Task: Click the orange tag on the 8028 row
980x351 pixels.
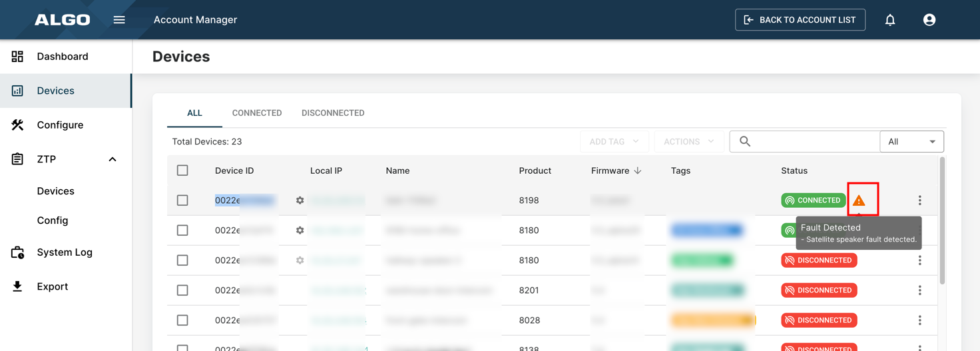Action: (713, 320)
